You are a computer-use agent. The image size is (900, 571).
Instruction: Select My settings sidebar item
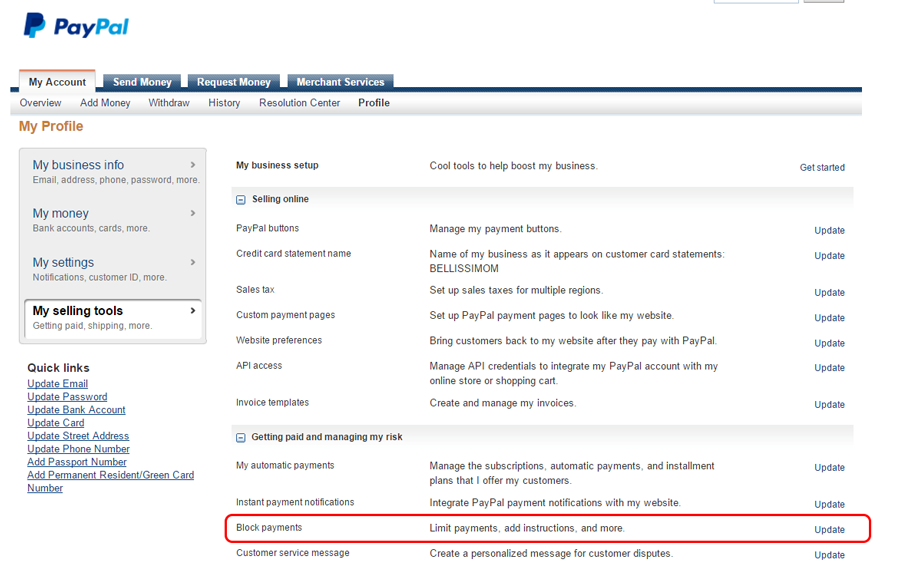[x=113, y=269]
